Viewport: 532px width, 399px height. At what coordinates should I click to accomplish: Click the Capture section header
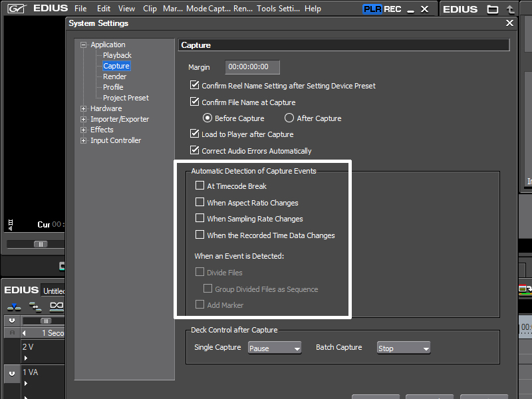tap(344, 45)
